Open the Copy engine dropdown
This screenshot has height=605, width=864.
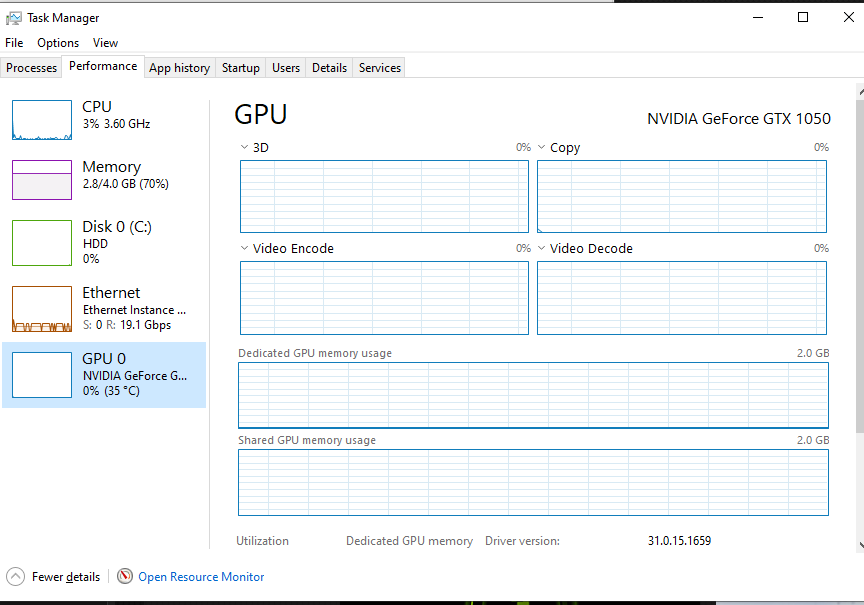(x=542, y=147)
